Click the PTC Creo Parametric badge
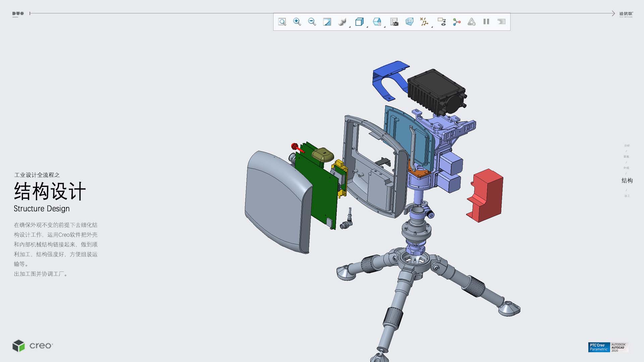Screen dimensions: 644x362 tap(599, 347)
